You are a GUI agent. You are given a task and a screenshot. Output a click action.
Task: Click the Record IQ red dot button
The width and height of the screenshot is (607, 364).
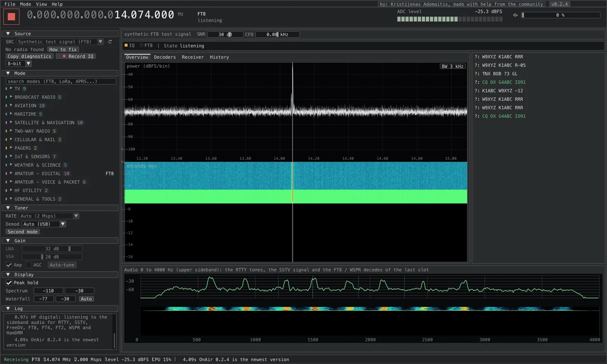(76, 56)
